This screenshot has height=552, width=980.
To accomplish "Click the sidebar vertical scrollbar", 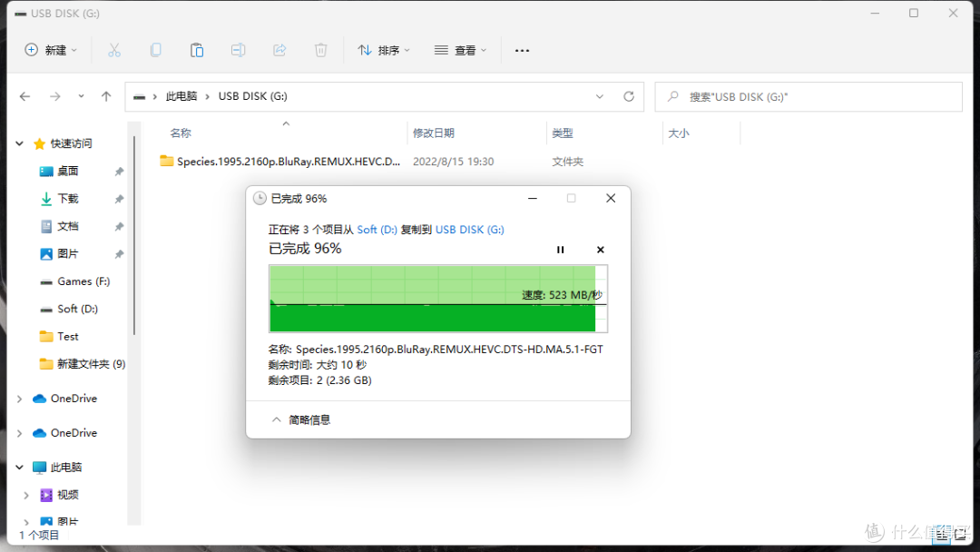I will (x=133, y=238).
